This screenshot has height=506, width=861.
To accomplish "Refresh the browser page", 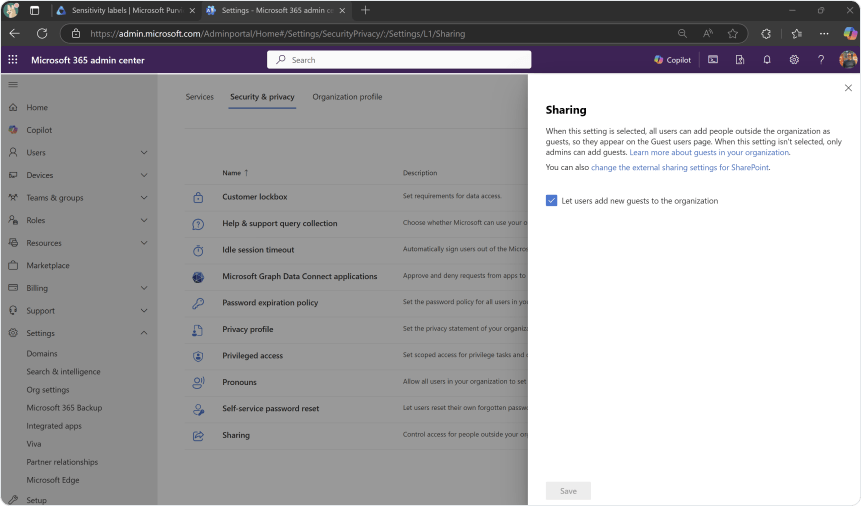I will click(42, 34).
